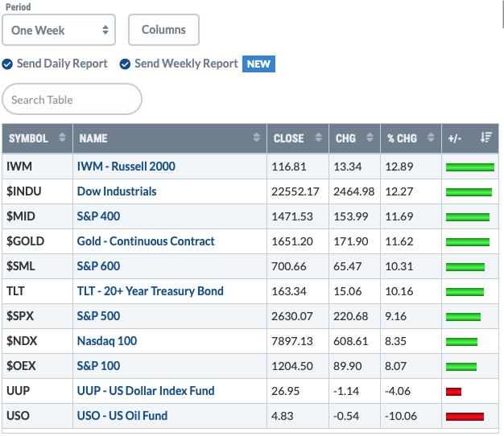Click the close value 4.83
504x436 pixels.
point(283,416)
